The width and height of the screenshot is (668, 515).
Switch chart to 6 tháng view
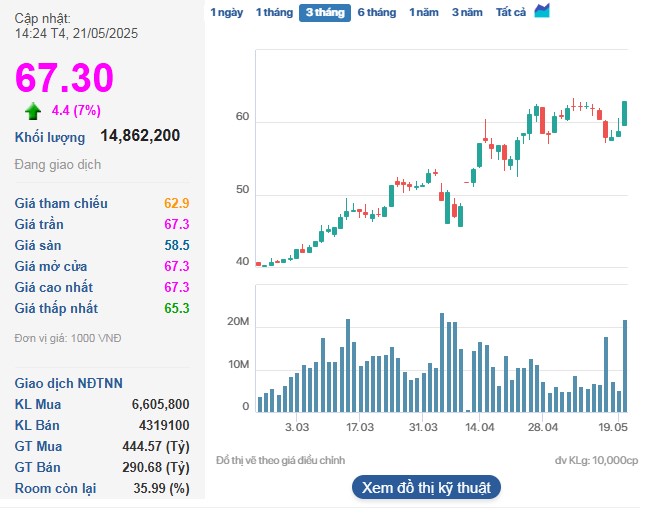pyautogui.click(x=376, y=12)
